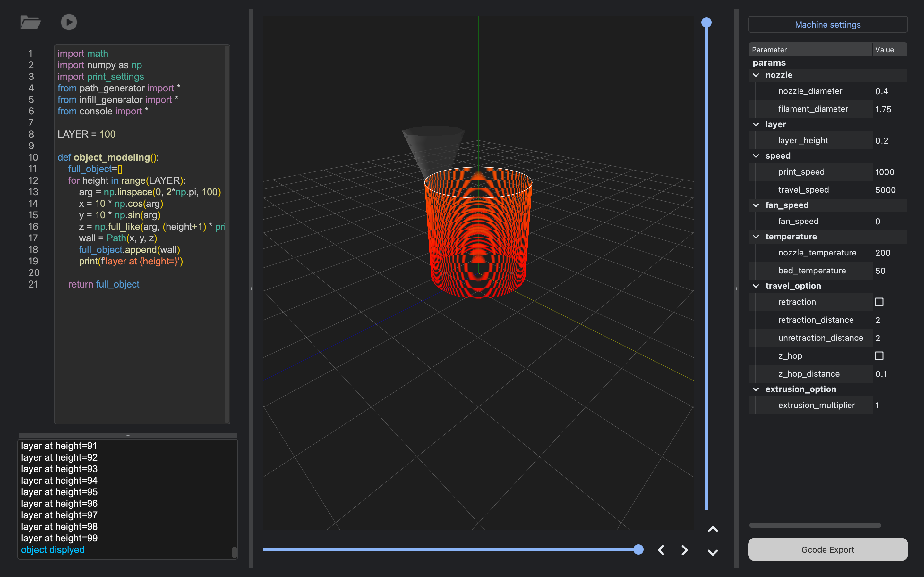Collapse the temperature parameter group
Screen dimensions: 924x577
pyautogui.click(x=756, y=237)
